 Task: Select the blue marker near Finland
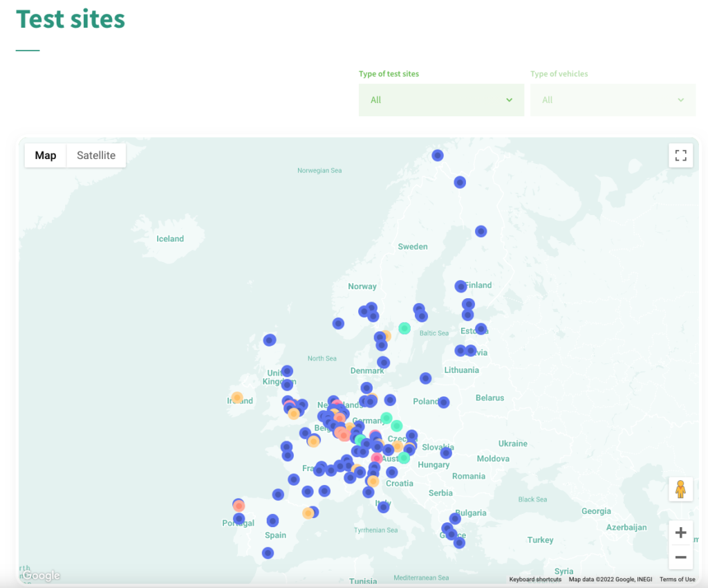click(460, 285)
